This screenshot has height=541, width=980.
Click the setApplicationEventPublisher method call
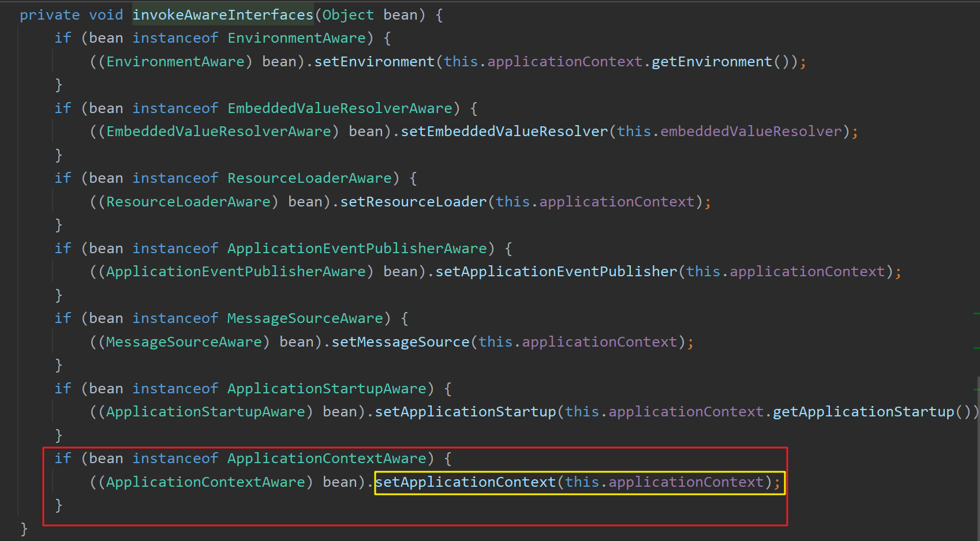pyautogui.click(x=556, y=272)
